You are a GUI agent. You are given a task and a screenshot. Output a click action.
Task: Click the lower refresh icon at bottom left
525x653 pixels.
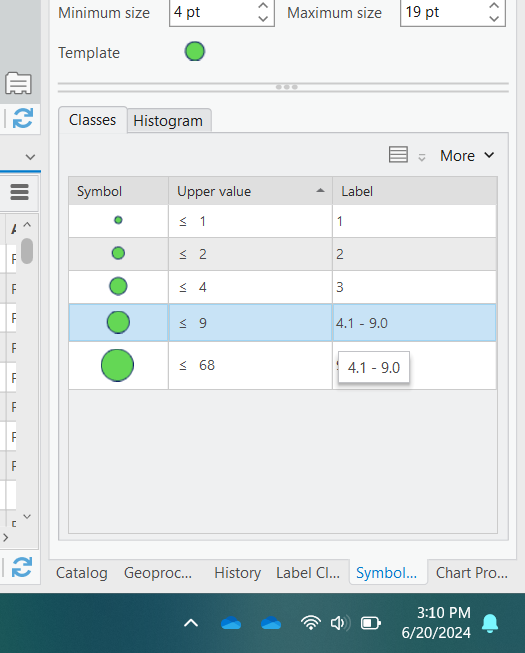[x=22, y=567]
